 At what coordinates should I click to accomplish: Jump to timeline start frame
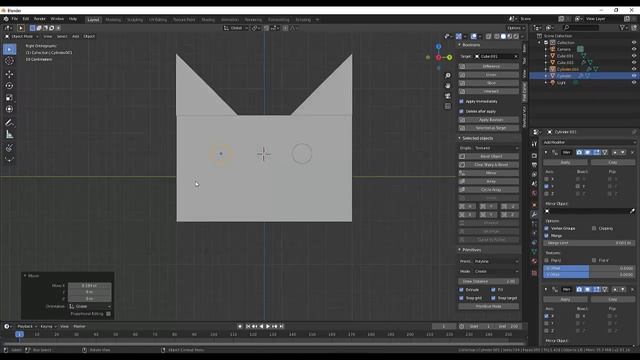point(248,326)
